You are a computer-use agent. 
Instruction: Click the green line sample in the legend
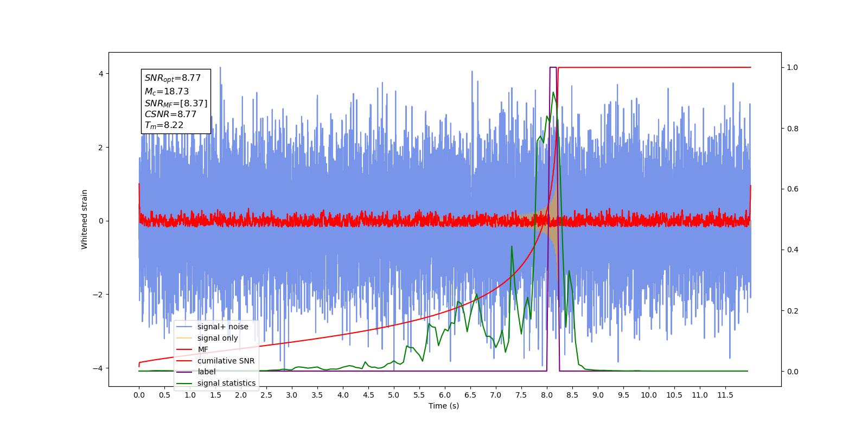(185, 383)
